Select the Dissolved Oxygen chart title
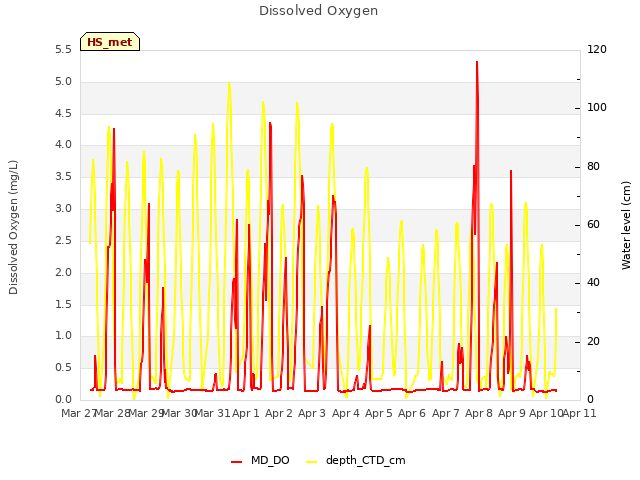 [318, 11]
